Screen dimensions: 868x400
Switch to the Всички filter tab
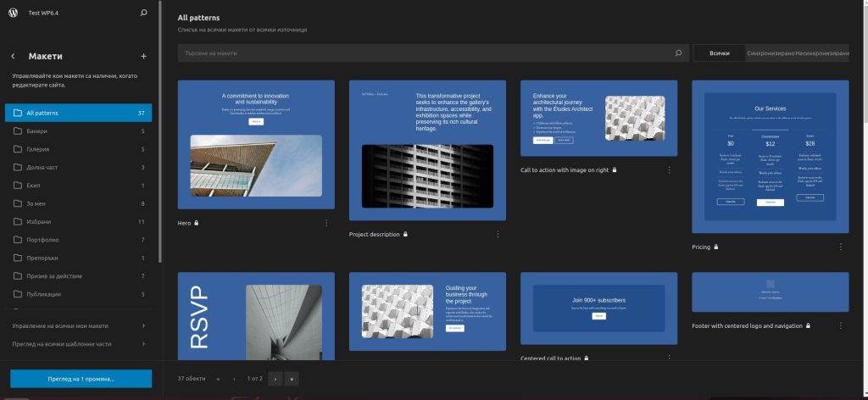point(719,53)
